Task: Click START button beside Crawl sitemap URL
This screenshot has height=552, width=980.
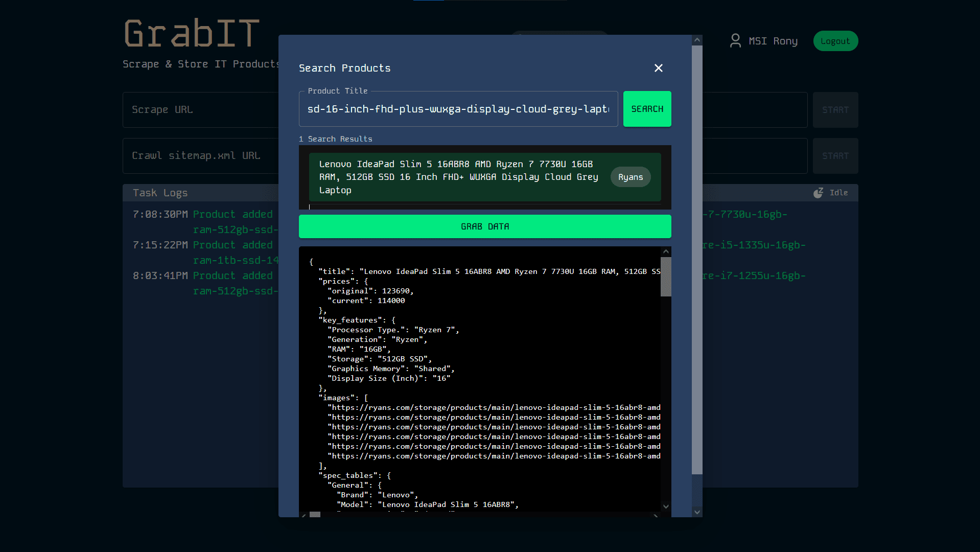Action: 835,156
